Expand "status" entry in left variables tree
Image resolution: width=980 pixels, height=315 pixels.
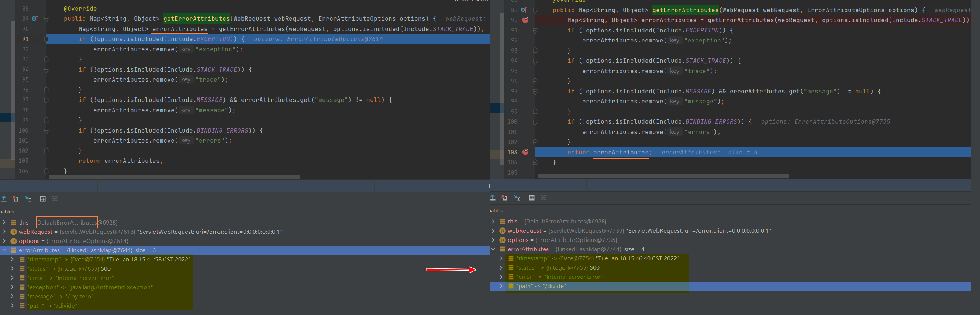coord(12,268)
